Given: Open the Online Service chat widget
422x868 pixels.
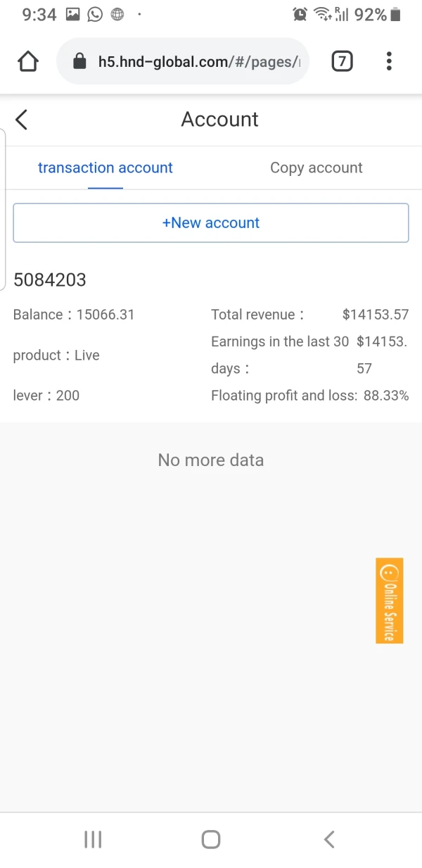Looking at the screenshot, I should point(389,600).
